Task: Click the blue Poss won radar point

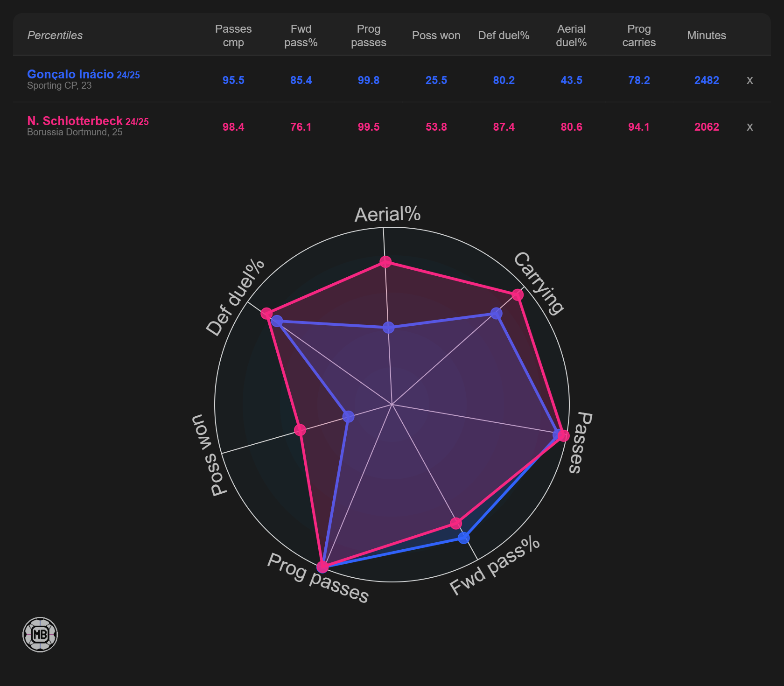Action: [348, 416]
